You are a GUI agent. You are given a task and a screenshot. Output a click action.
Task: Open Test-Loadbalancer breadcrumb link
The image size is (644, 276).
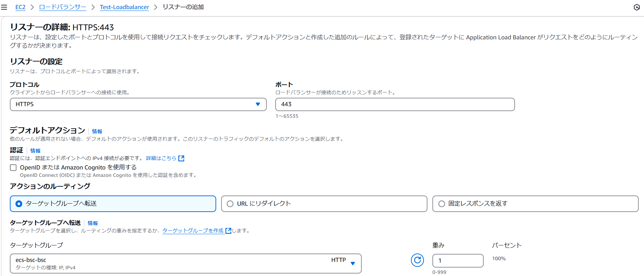coord(124,7)
